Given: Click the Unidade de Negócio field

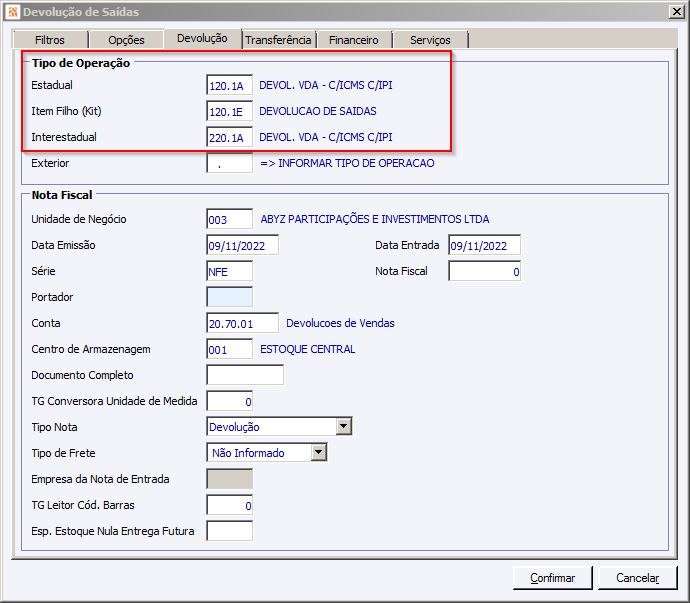Looking at the screenshot, I should (229, 219).
